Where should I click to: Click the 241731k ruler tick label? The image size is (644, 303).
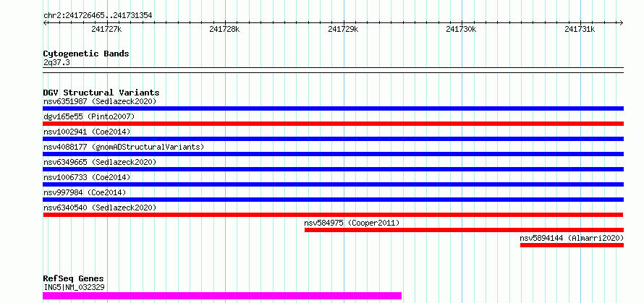click(580, 29)
